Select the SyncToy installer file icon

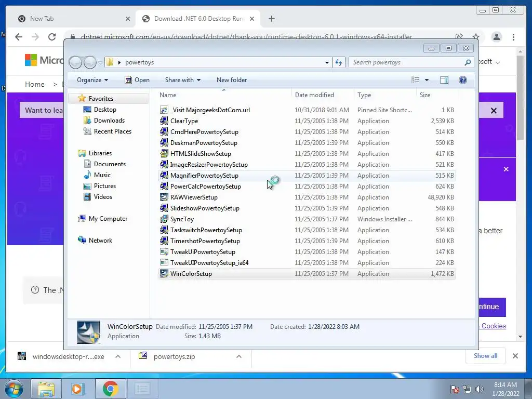pyautogui.click(x=164, y=219)
